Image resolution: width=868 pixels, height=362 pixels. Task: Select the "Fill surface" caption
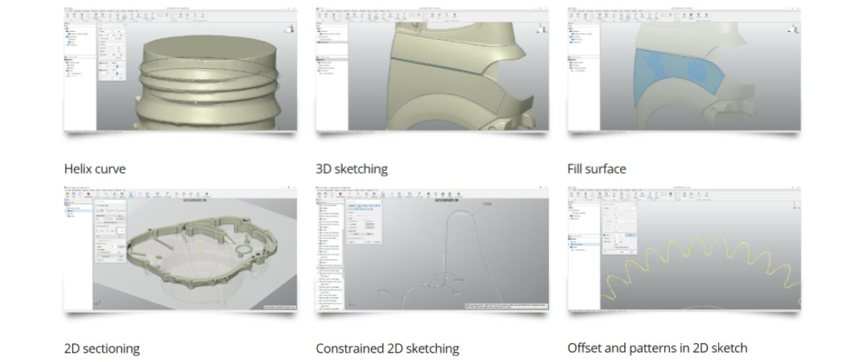(x=597, y=169)
